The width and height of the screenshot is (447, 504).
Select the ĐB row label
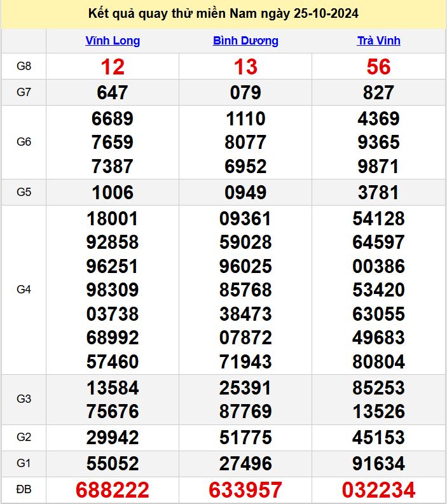(24, 489)
